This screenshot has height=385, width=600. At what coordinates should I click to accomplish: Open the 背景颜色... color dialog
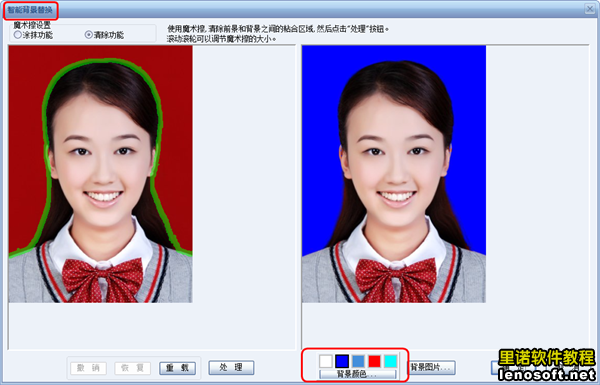pyautogui.click(x=358, y=374)
